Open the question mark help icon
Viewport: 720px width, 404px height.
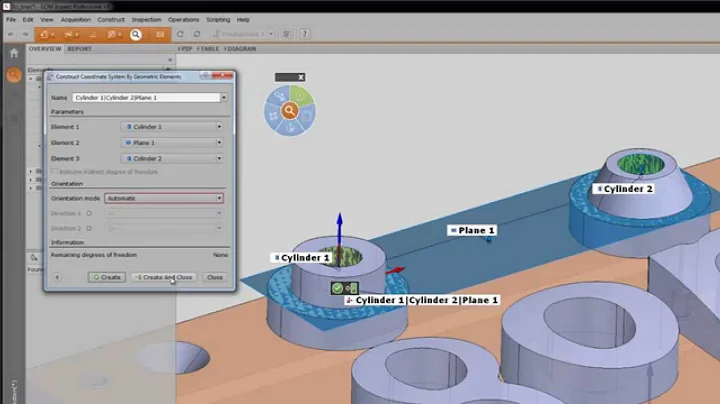[x=304, y=34]
